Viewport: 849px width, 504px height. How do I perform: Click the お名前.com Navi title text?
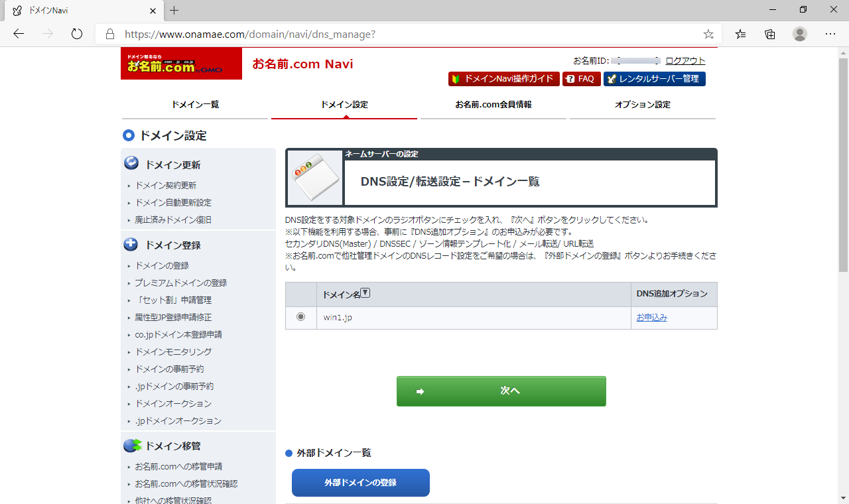tap(302, 64)
